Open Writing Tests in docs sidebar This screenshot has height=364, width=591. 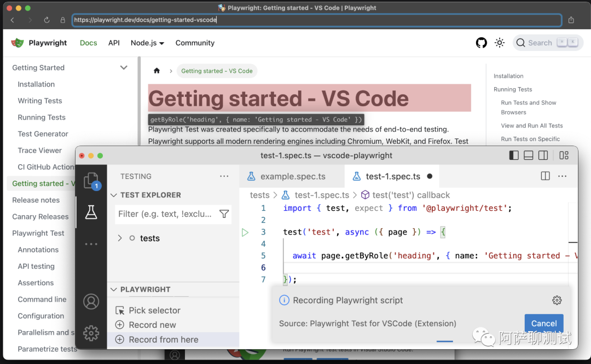[40, 101]
